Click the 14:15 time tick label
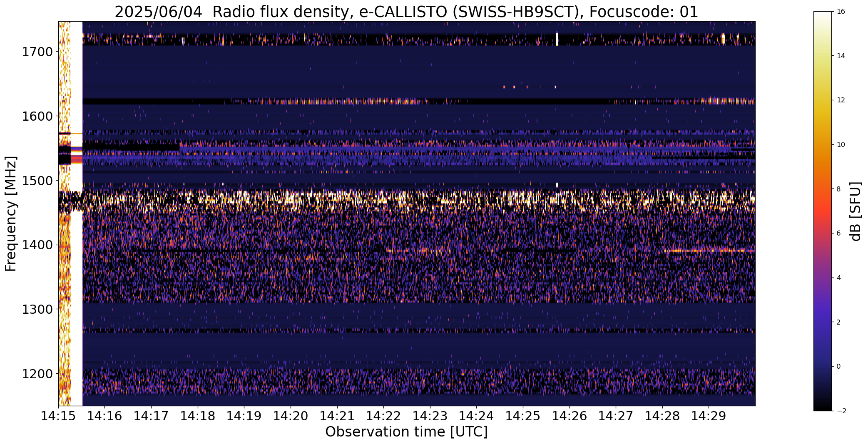 coord(58,416)
